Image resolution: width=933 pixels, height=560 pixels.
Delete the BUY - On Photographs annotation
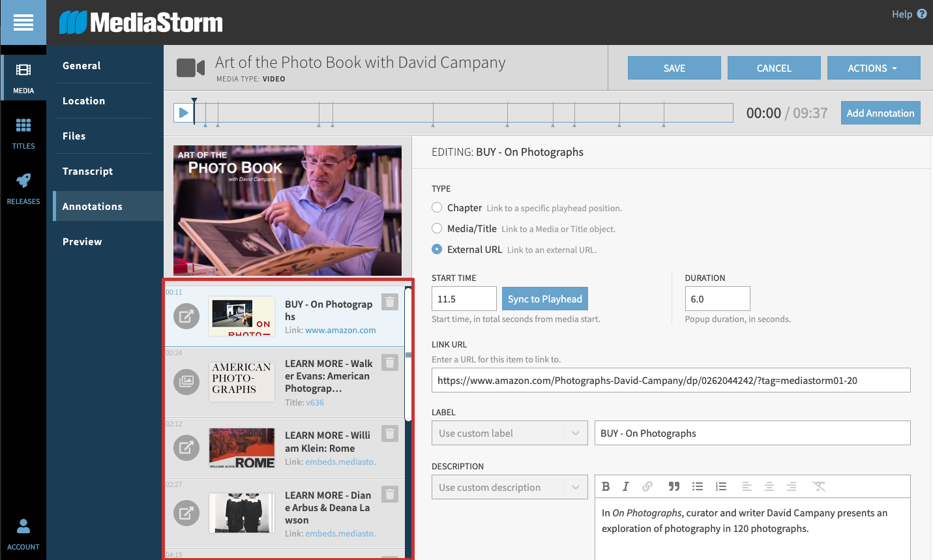(x=389, y=301)
